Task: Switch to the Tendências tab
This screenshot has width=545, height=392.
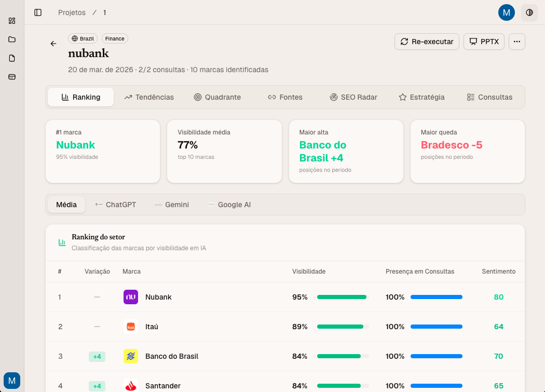Action: pyautogui.click(x=149, y=97)
